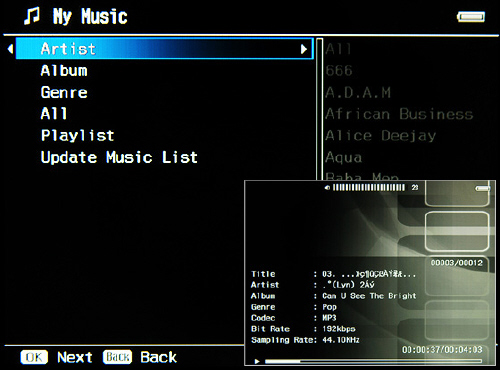
Task: Expand the Artist entry with the right arrow
Action: click(304, 49)
